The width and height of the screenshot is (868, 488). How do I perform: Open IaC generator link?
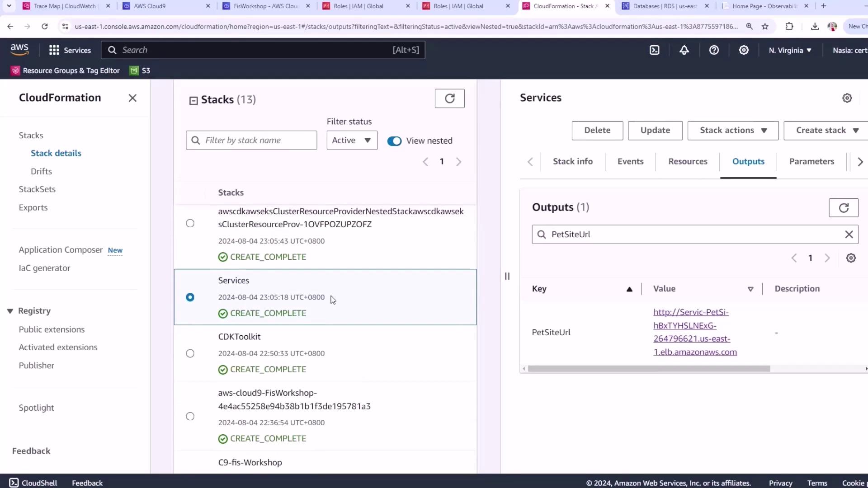click(x=44, y=268)
